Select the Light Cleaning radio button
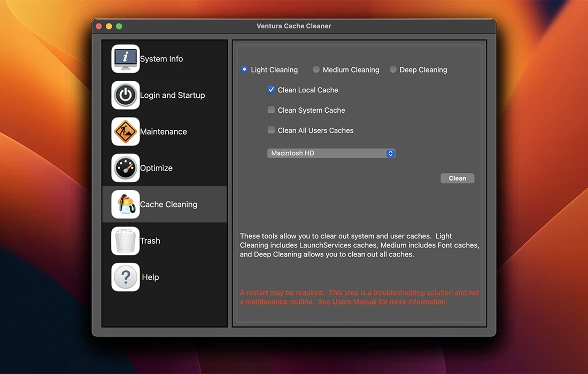Image resolution: width=588 pixels, height=374 pixels. coord(244,69)
